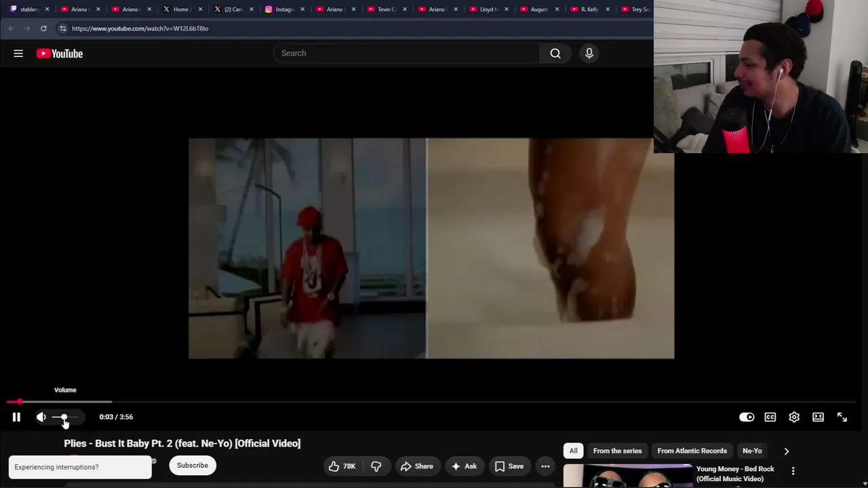Close the Instagram tab
The image size is (868, 488).
(x=302, y=9)
